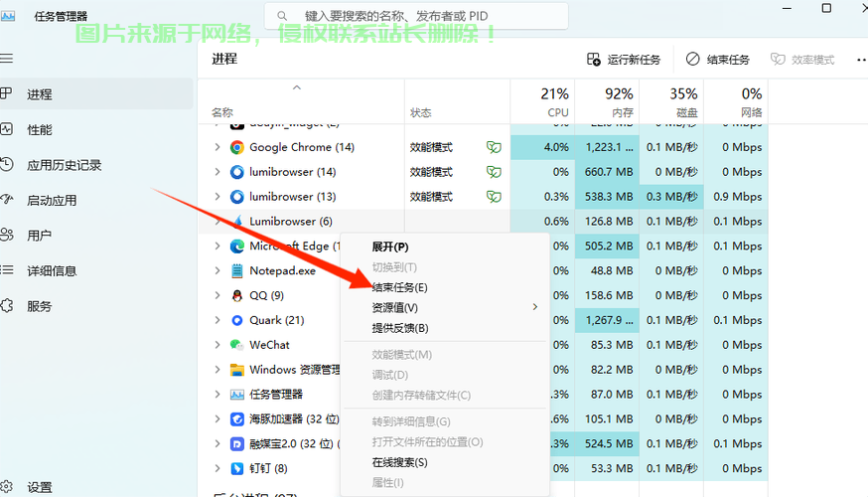Click the 任务管理器 process row icon
868x497 pixels.
coord(237,395)
